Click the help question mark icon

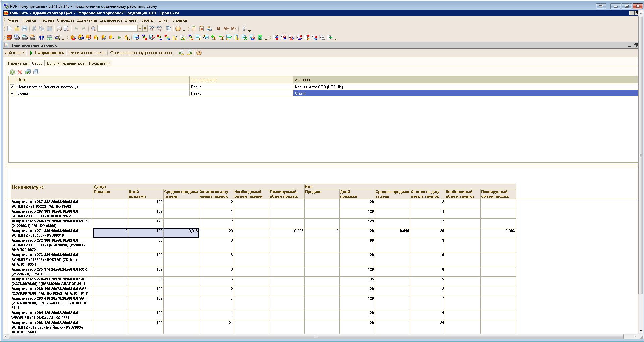(x=199, y=53)
